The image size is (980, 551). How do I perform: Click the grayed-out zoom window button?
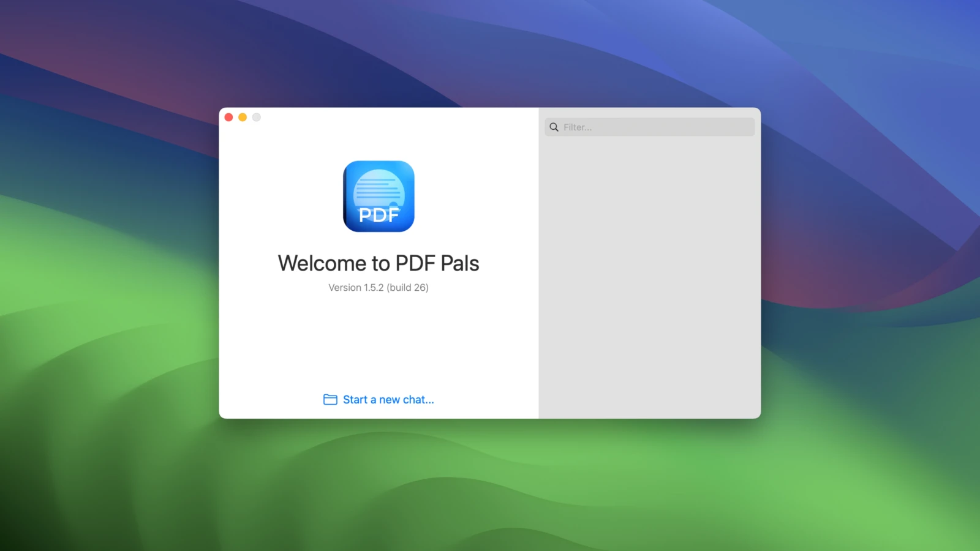[x=257, y=118]
